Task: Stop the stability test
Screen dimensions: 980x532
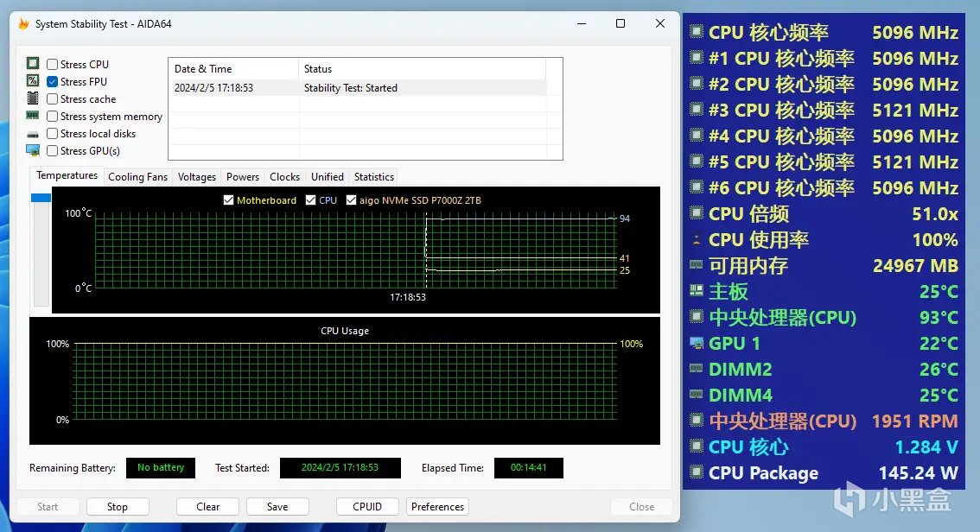Action: coord(118,506)
